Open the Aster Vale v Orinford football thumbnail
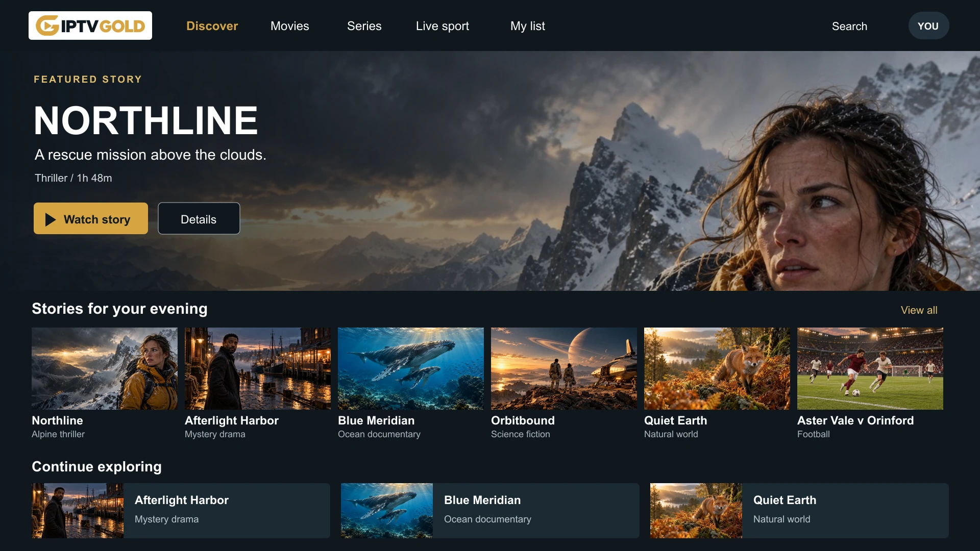980x551 pixels. click(x=870, y=368)
